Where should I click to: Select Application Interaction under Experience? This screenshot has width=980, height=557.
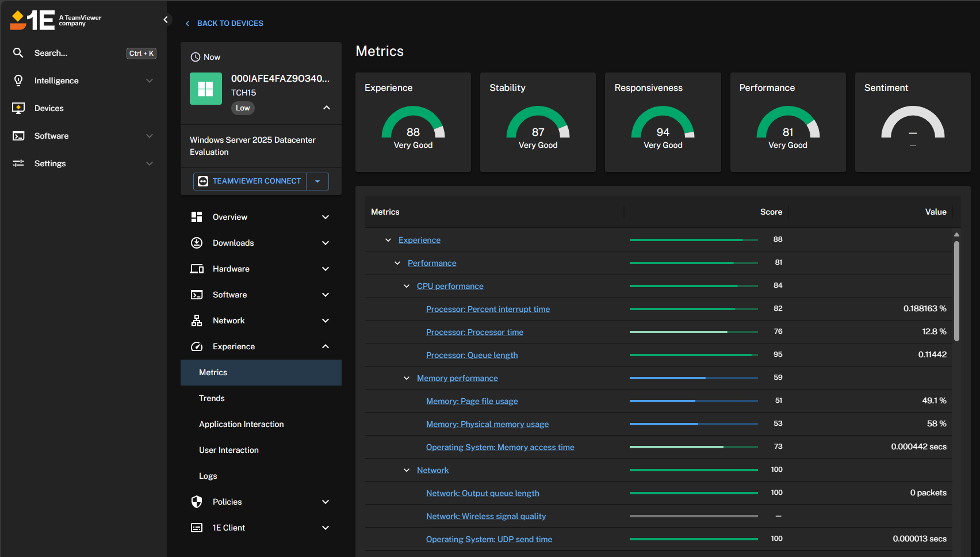coord(242,424)
